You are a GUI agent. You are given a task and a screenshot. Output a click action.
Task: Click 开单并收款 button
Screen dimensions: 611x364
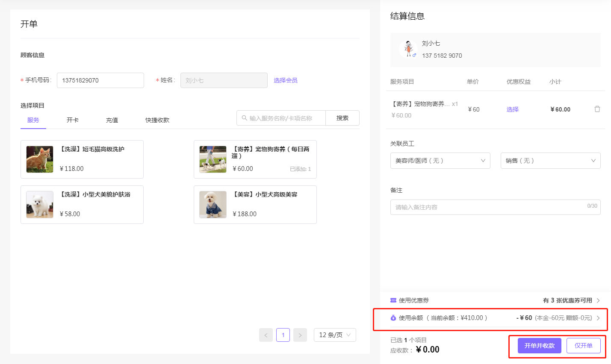click(540, 346)
